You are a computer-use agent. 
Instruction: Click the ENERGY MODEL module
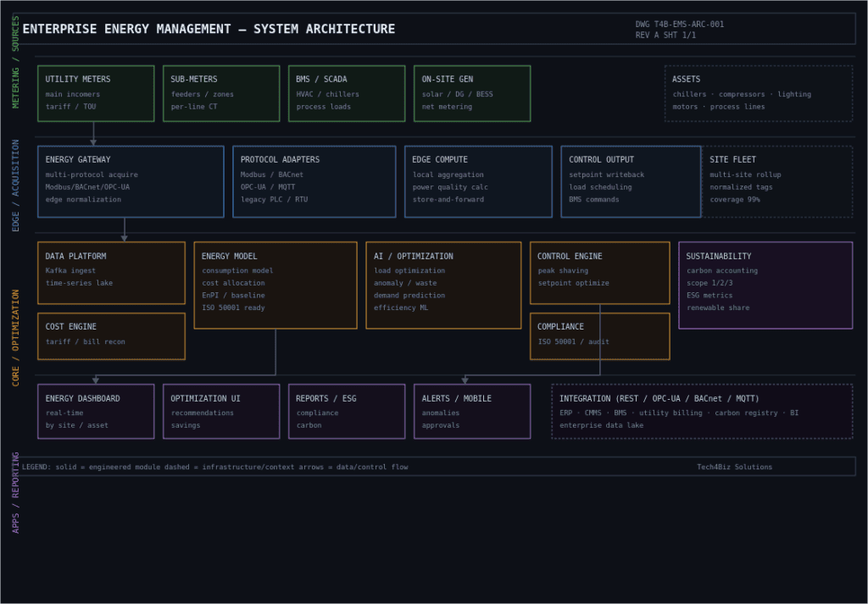(x=275, y=285)
